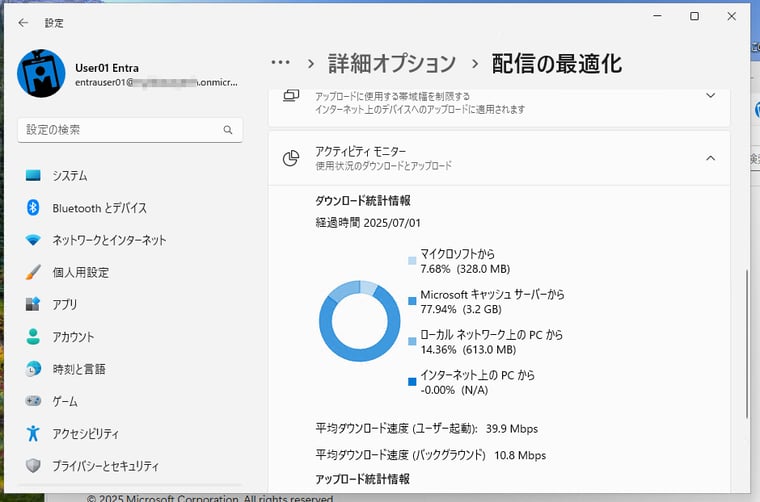Open the User01 Entra profile picture
Image resolution: width=760 pixels, height=502 pixels.
click(41, 73)
